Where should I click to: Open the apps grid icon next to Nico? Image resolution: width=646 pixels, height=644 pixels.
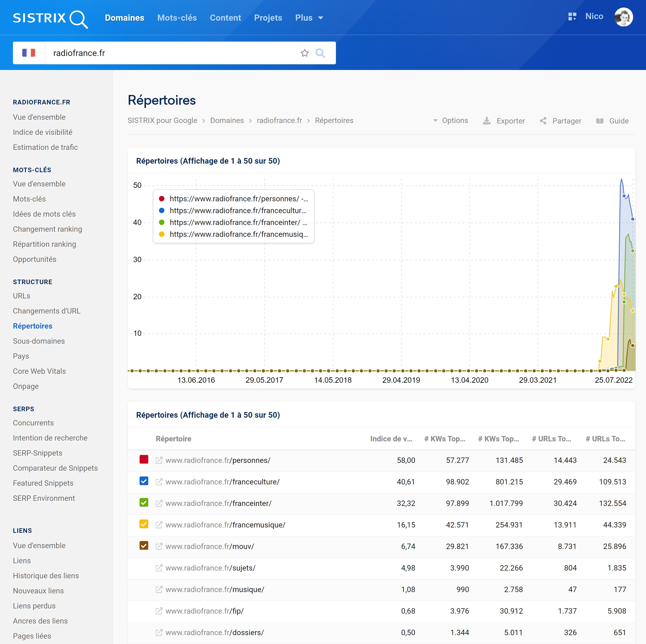click(x=572, y=16)
